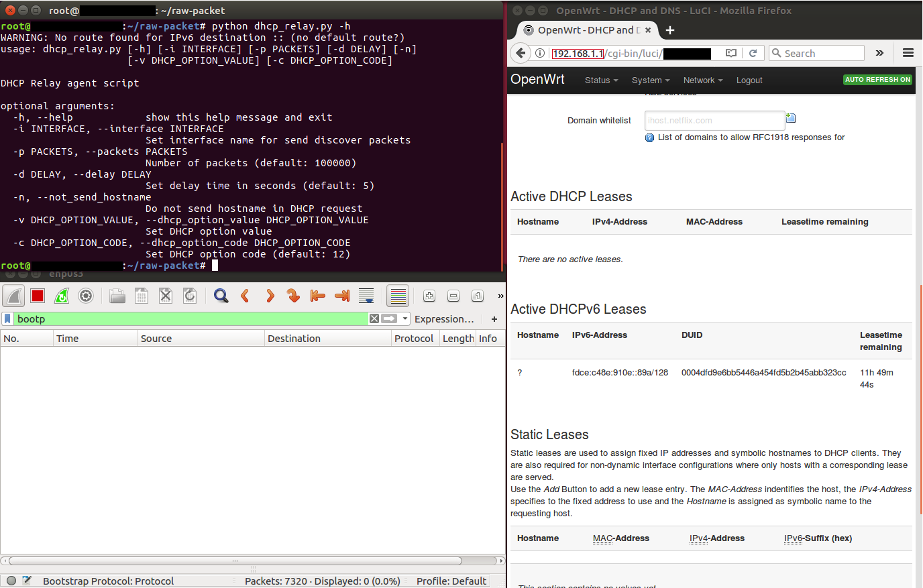The image size is (923, 588).
Task: Stop the running capture with the red square
Action: pyautogui.click(x=37, y=296)
